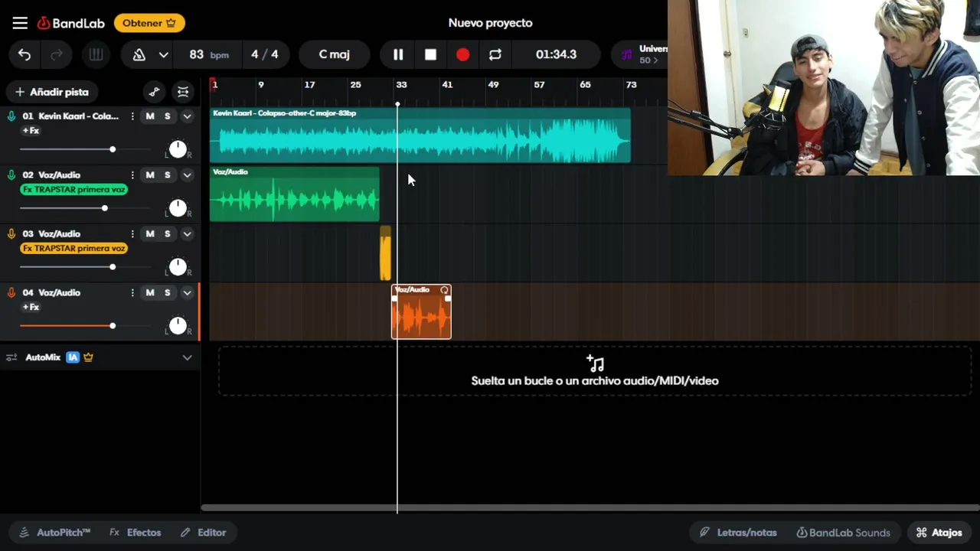Select the Kevin Kaarl Colapso audio clip

pos(420,135)
